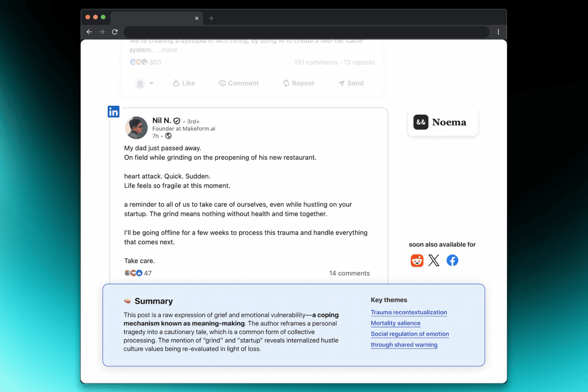Click the browser address bar
Viewport: 588px width, 392px height.
click(308, 31)
